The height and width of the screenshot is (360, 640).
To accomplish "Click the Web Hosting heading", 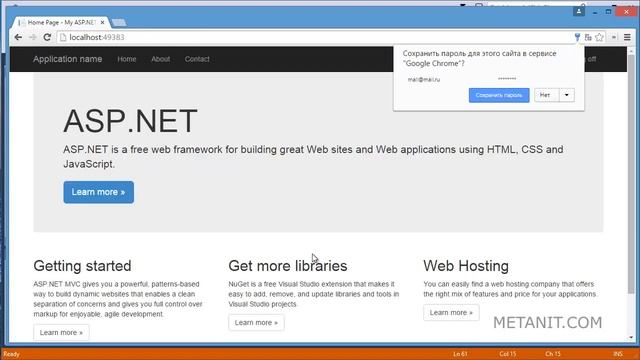I will (466, 266).
